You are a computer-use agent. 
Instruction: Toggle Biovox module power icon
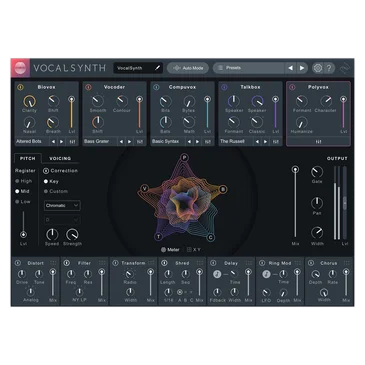pos(21,87)
